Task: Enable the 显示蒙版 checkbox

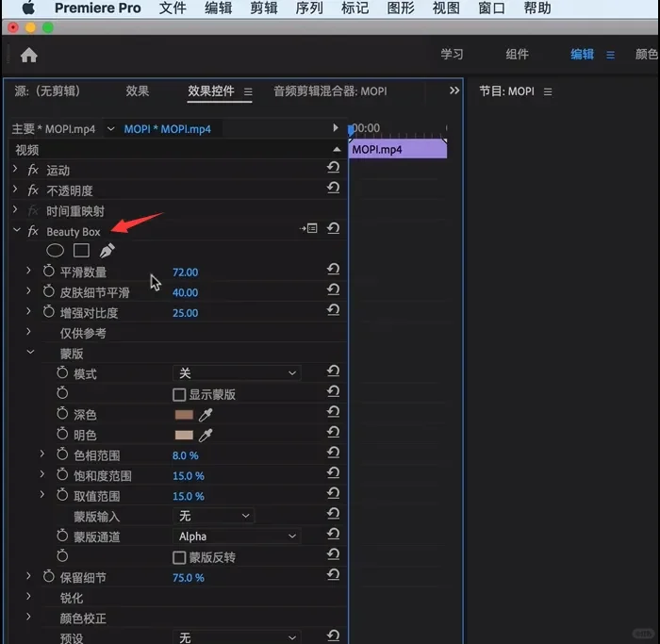Action: point(179,395)
